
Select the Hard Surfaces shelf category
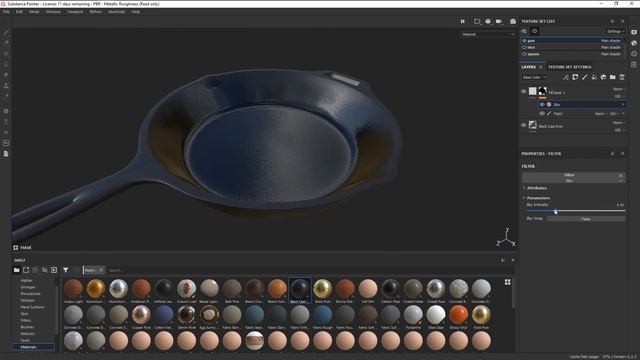click(x=32, y=307)
